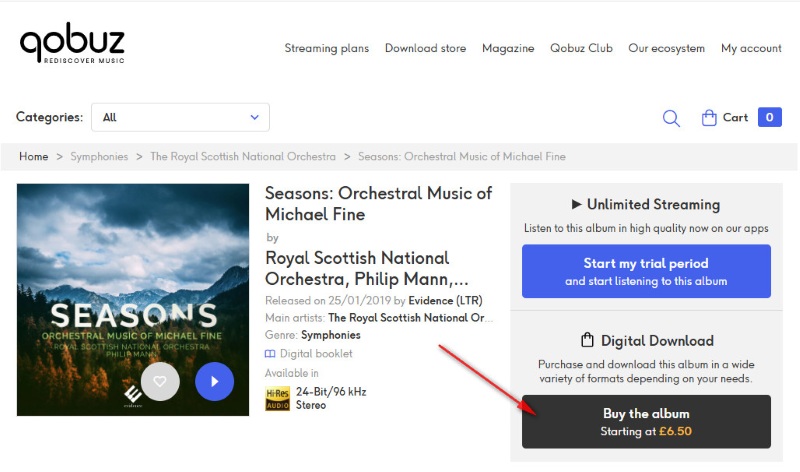This screenshot has height=472, width=800.
Task: Play the Seasons album preview
Action: (214, 381)
